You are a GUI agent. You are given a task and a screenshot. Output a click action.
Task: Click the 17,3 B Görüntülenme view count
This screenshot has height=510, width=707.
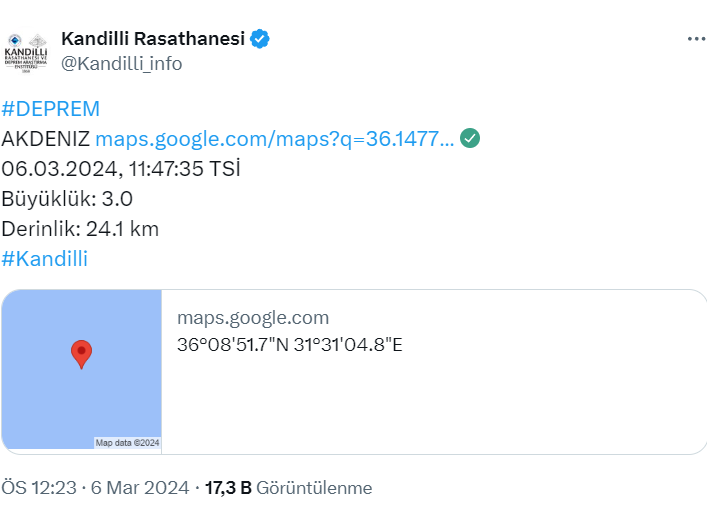[288, 488]
